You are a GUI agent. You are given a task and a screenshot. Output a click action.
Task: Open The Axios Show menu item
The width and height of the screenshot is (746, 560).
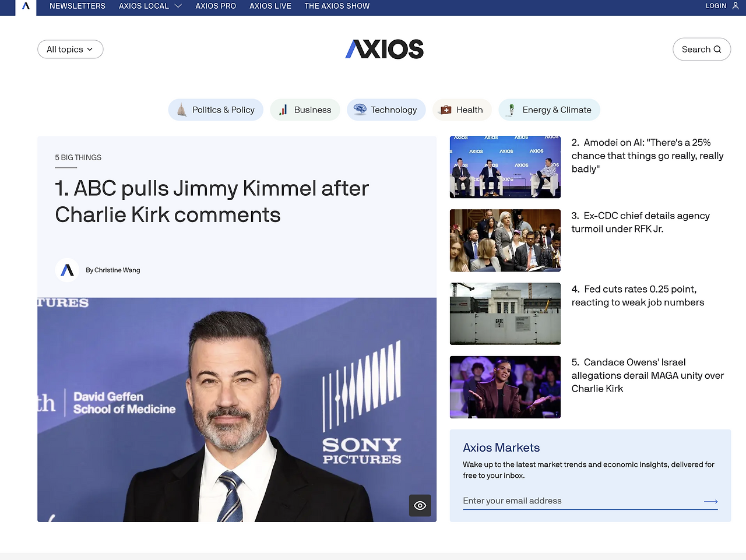[x=337, y=6]
